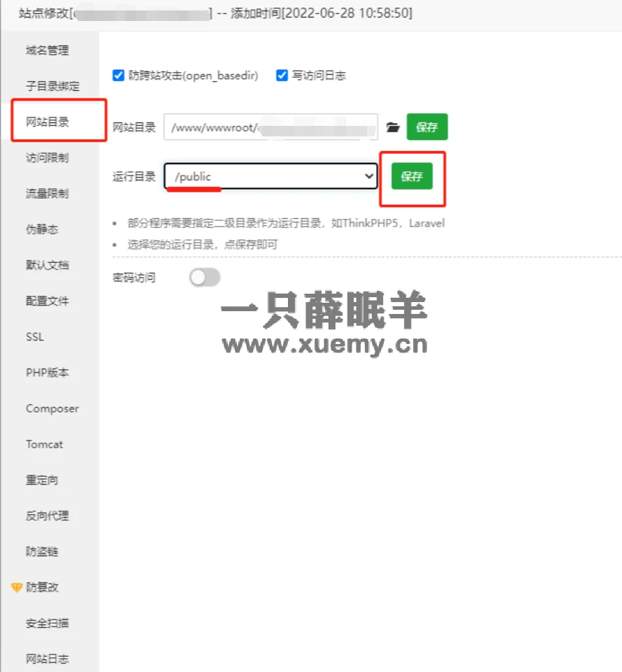Toggle the 写访问日志 checkbox
This screenshot has width=622, height=672.
(282, 76)
